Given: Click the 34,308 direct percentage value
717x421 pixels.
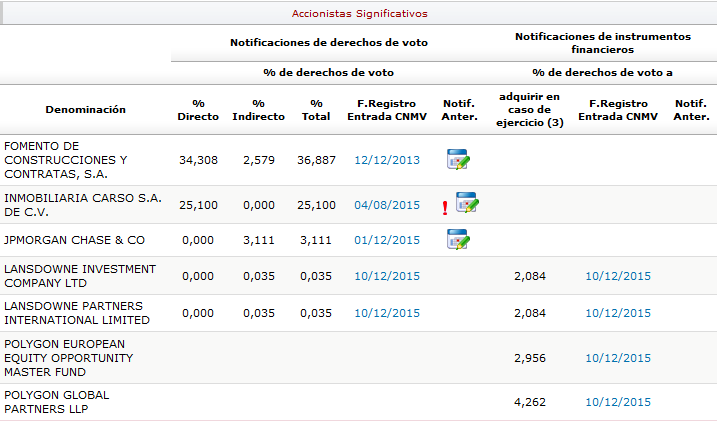Looking at the screenshot, I should tap(198, 160).
